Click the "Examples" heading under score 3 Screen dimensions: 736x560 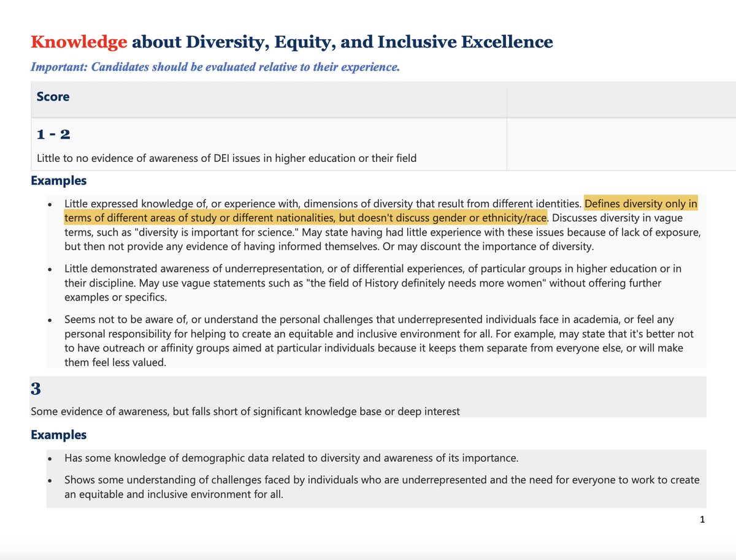(58, 435)
